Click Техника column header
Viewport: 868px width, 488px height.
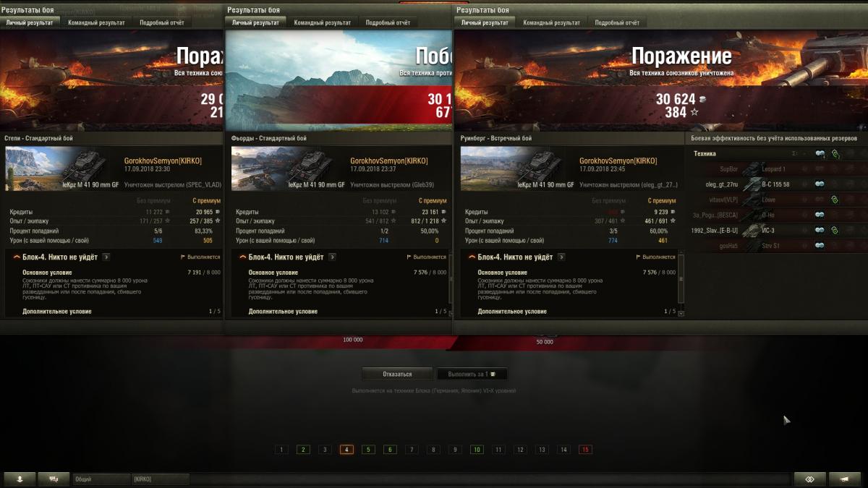pos(705,153)
